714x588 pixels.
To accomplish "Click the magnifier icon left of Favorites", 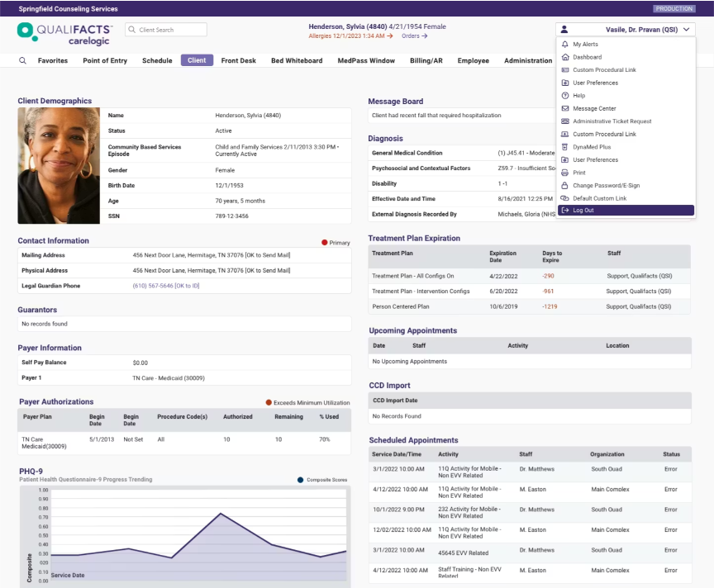I will pyautogui.click(x=22, y=61).
